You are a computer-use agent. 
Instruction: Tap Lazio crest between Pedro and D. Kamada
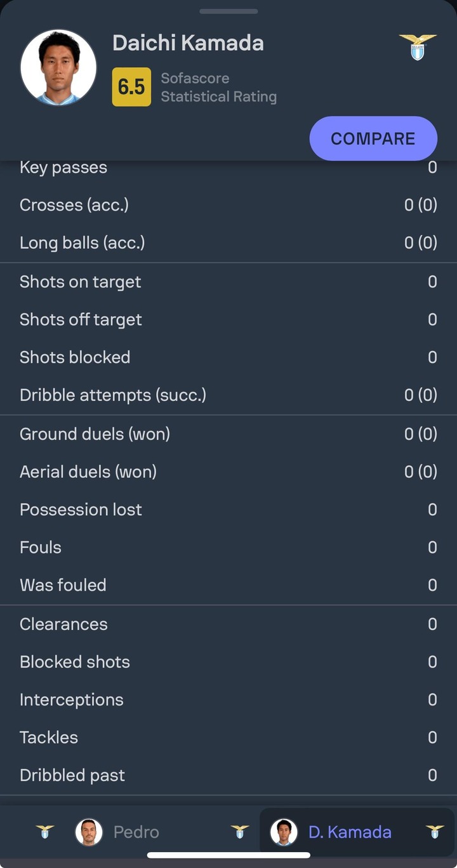[240, 832]
